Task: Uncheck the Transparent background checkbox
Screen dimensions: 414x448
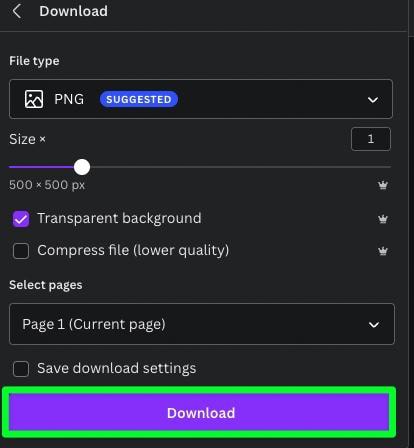Action: [21, 219]
